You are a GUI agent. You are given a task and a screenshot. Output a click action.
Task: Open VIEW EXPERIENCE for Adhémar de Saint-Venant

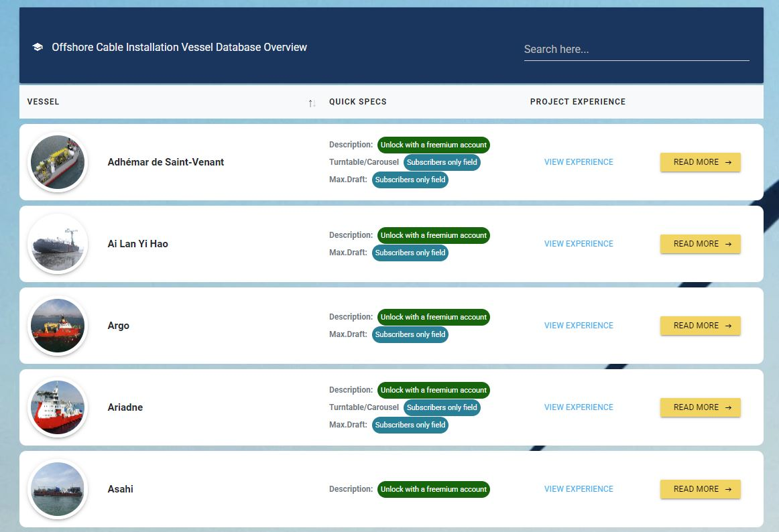578,162
